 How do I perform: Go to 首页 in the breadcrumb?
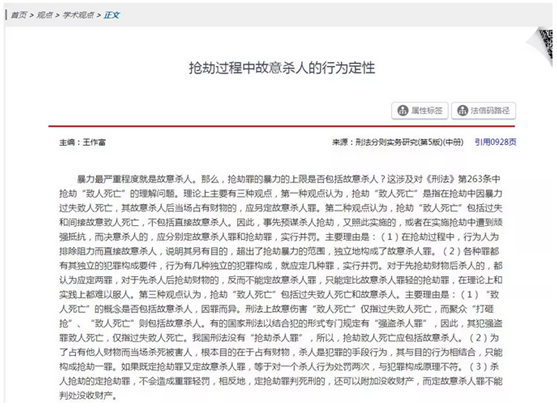coord(19,15)
